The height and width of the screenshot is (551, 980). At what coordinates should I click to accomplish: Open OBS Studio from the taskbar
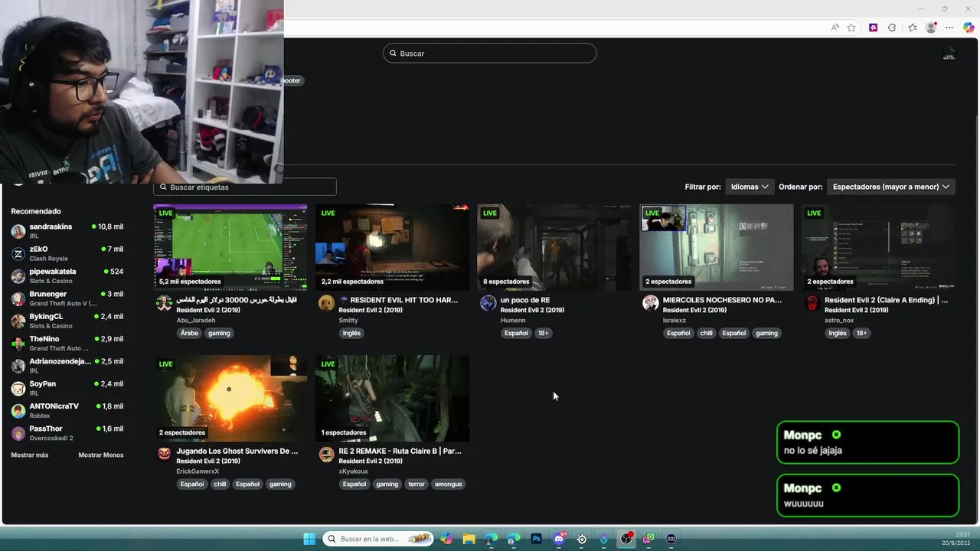point(626,539)
